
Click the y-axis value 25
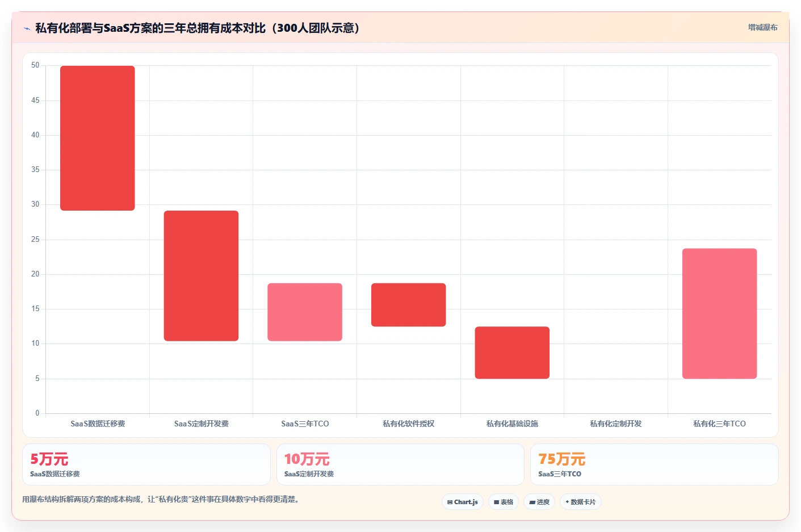(x=35, y=240)
